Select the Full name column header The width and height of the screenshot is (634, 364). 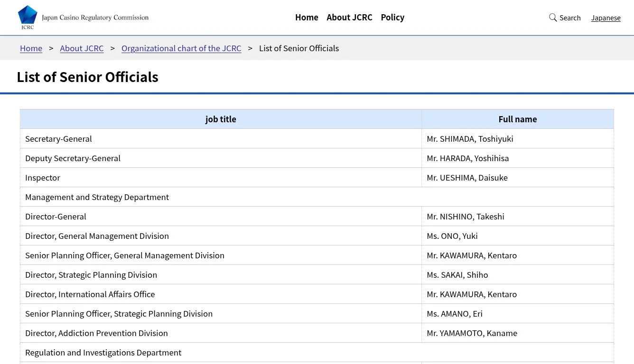(517, 119)
